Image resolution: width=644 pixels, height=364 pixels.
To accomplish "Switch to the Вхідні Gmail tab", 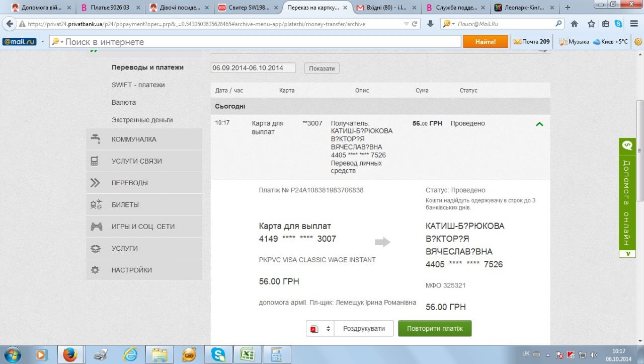I will click(x=385, y=8).
